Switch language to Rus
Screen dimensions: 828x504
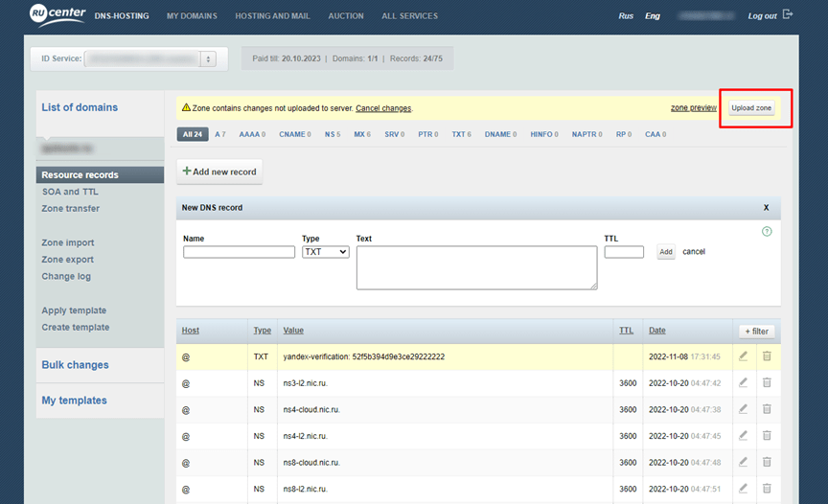pos(626,16)
